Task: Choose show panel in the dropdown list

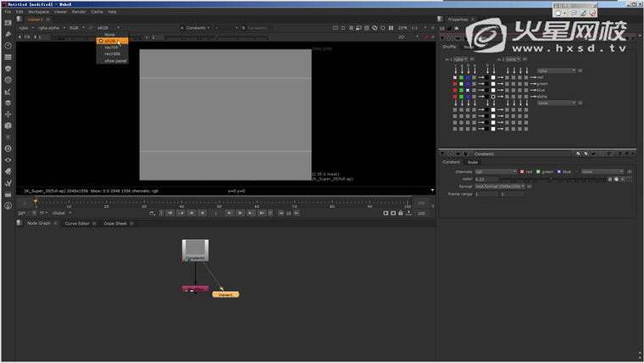Action: (115, 61)
